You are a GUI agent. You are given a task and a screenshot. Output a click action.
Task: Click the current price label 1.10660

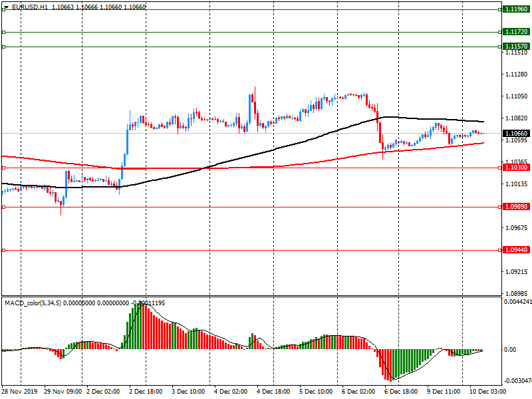(x=516, y=134)
